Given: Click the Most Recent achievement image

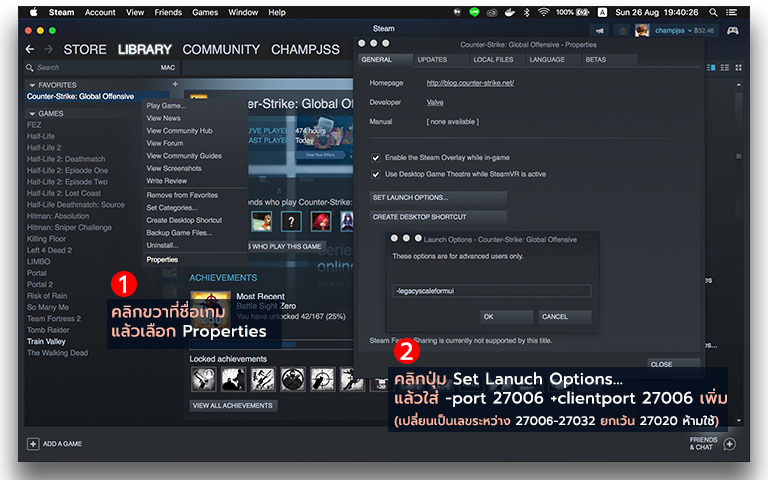Looking at the screenshot, I should pos(210,310).
